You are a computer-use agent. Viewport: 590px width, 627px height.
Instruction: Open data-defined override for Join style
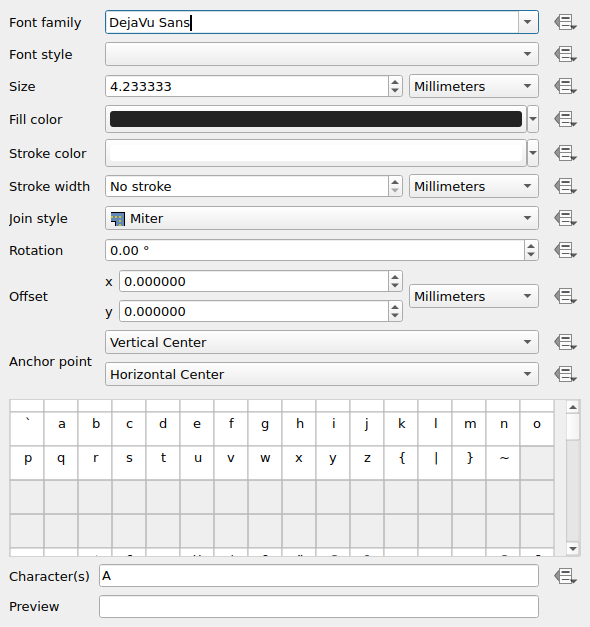tap(565, 218)
